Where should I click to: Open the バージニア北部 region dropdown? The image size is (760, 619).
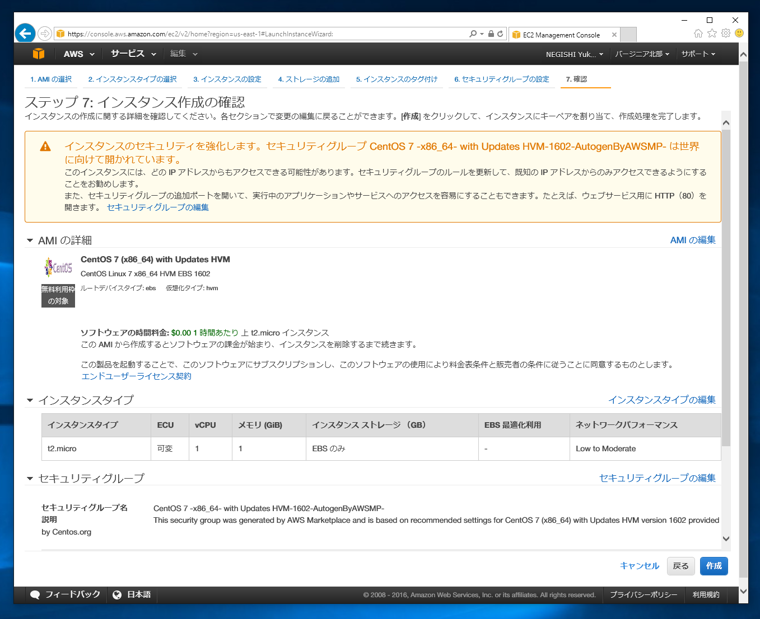[642, 54]
